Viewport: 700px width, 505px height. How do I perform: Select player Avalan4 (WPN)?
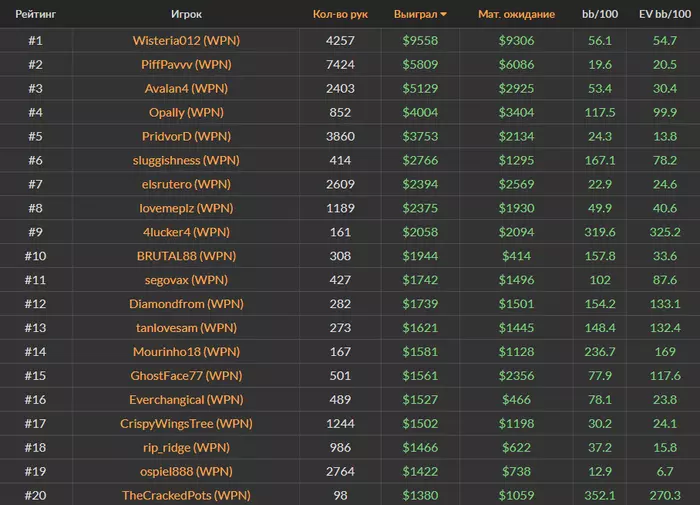(186, 88)
